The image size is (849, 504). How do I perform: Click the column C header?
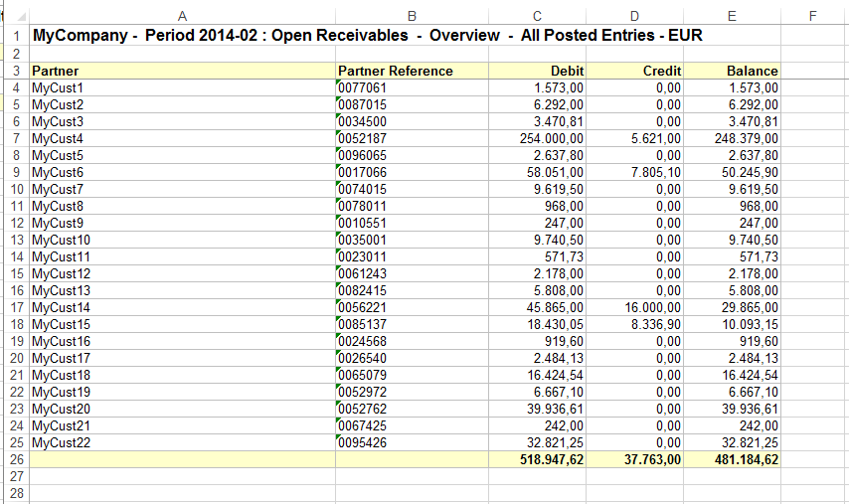pos(537,14)
